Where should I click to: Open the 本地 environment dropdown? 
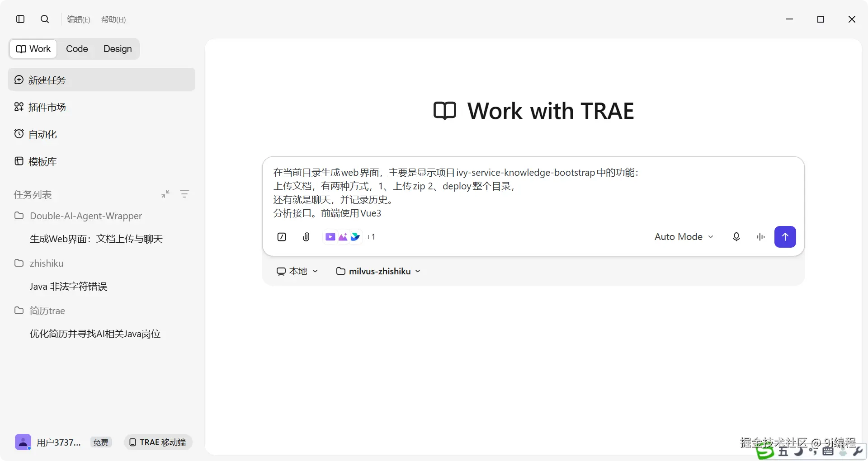click(x=297, y=271)
